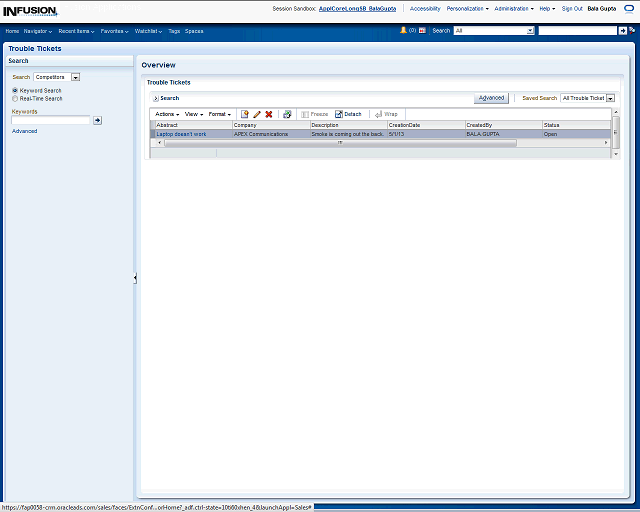Image resolution: width=640 pixels, height=512 pixels.
Task: Open the Actions menu
Action: pos(166,115)
